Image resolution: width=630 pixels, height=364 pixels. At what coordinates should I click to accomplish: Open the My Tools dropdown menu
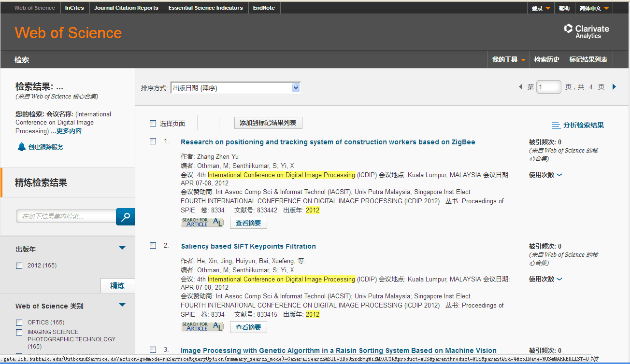pos(508,59)
